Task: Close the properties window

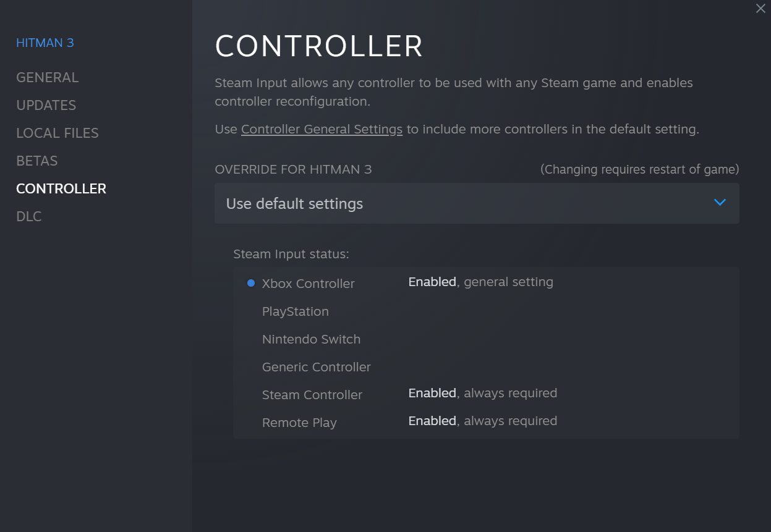Action: click(x=760, y=9)
